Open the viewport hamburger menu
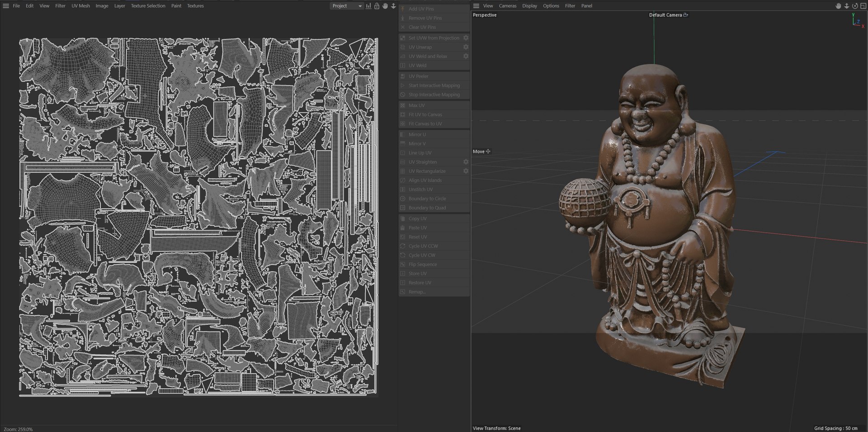The height and width of the screenshot is (432, 868). 476,6
